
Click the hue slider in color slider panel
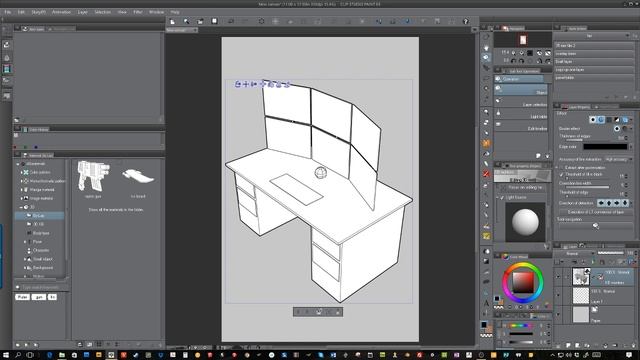tap(520, 326)
